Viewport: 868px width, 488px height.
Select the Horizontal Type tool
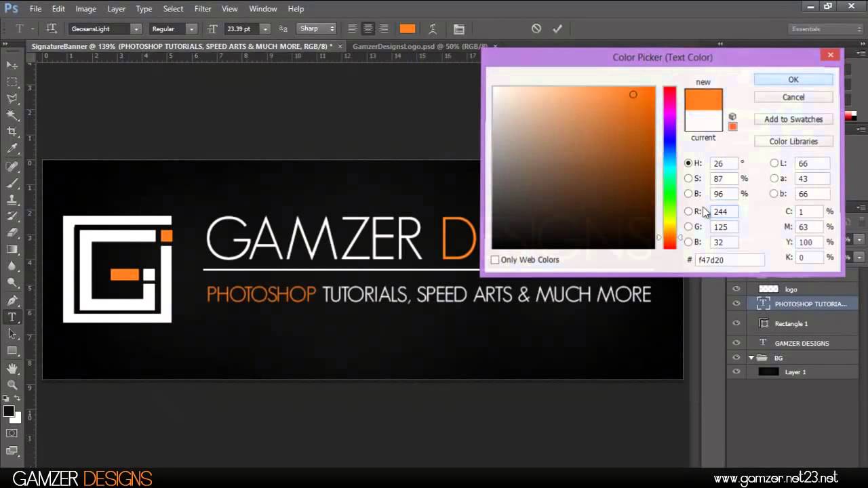(x=12, y=317)
